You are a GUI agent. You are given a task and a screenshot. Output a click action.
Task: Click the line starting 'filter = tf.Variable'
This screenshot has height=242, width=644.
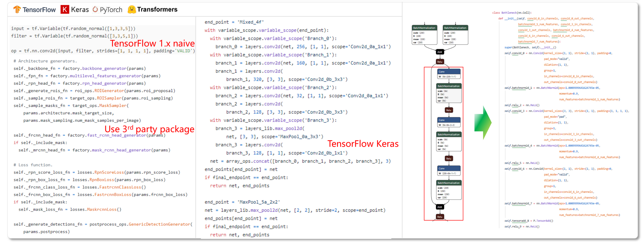coord(75,36)
